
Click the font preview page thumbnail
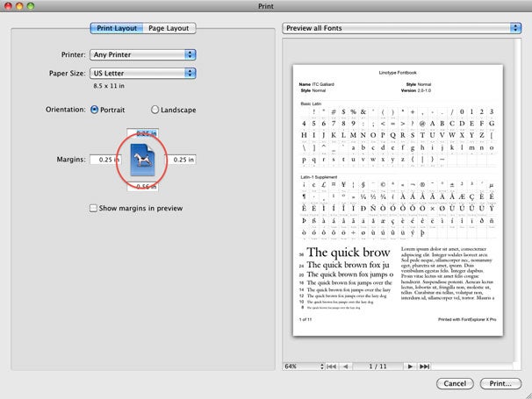(398, 200)
